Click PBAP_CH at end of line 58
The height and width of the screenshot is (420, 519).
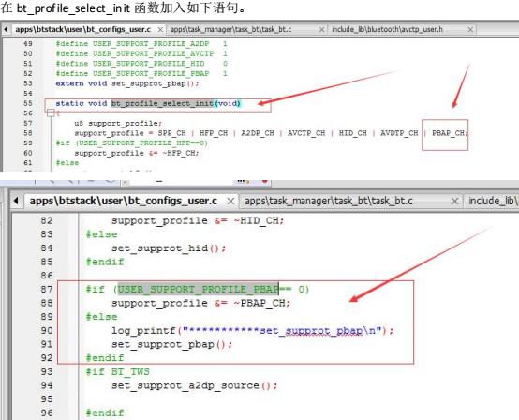coord(448,133)
